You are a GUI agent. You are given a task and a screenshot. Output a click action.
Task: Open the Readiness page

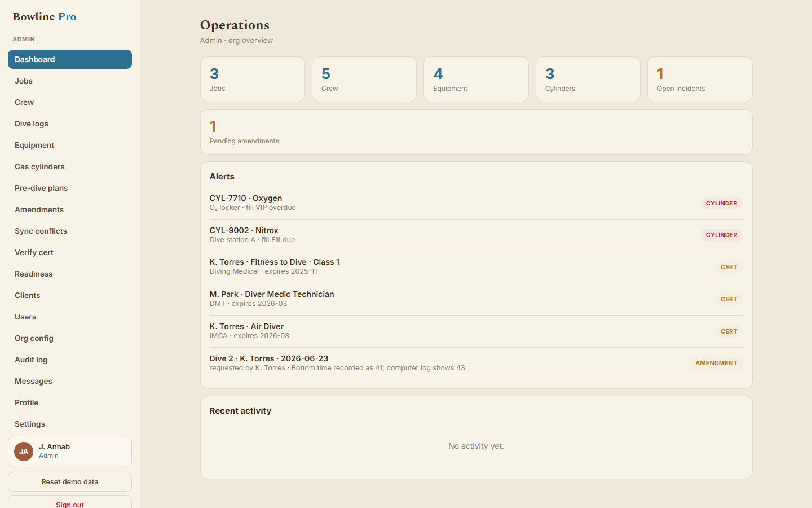point(70,274)
